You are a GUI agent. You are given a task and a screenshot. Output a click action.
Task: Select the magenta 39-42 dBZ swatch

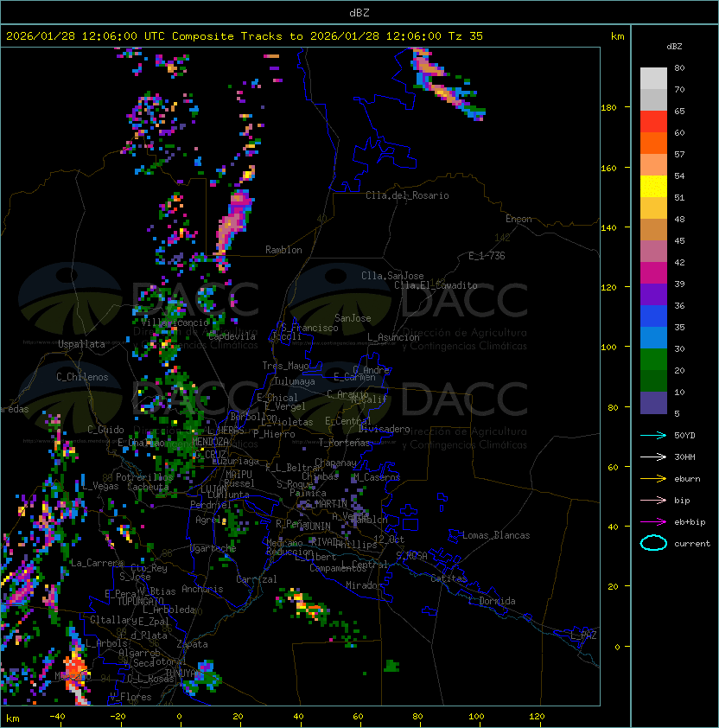[x=653, y=272]
